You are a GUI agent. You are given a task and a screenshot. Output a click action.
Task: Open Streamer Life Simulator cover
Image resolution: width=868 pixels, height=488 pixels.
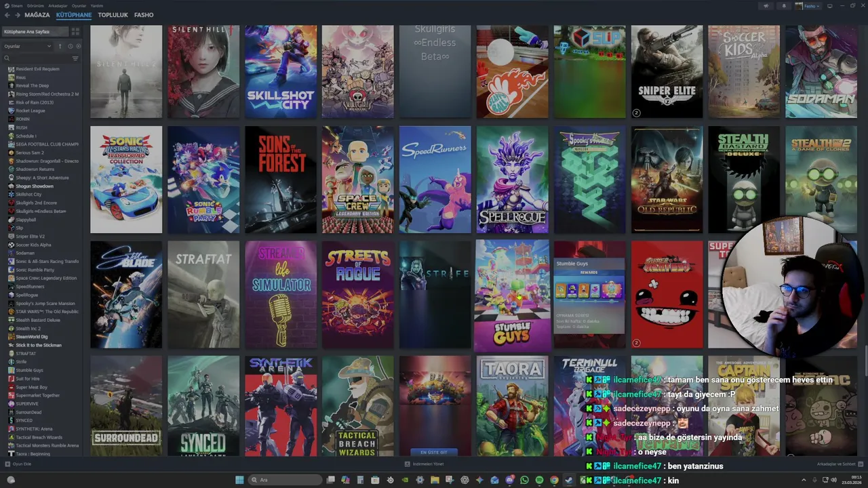pyautogui.click(x=281, y=295)
